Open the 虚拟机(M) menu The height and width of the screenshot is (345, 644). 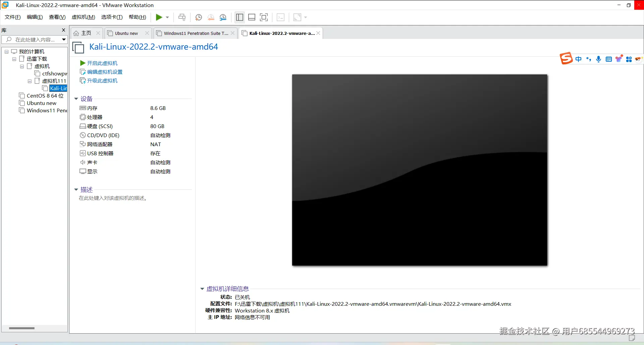83,17
